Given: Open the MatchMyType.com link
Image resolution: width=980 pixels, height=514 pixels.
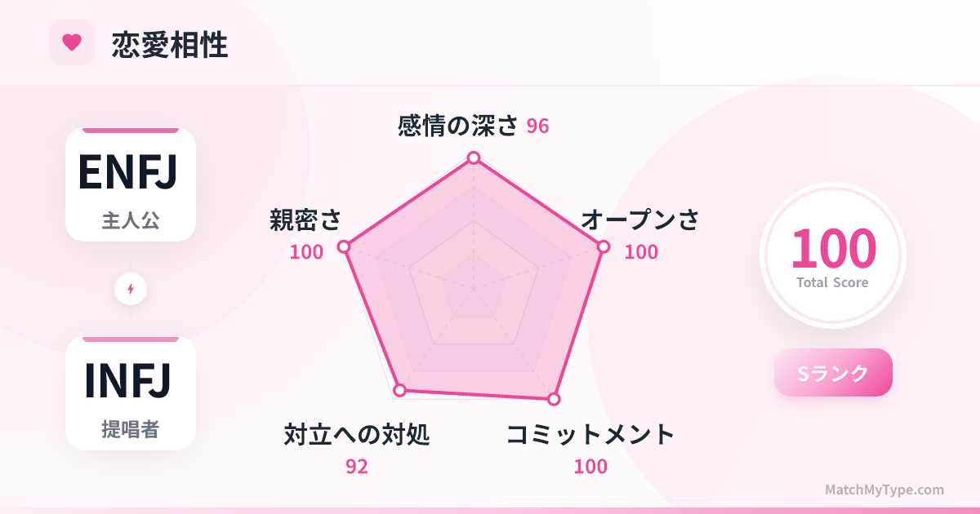Looking at the screenshot, I should point(884,490).
